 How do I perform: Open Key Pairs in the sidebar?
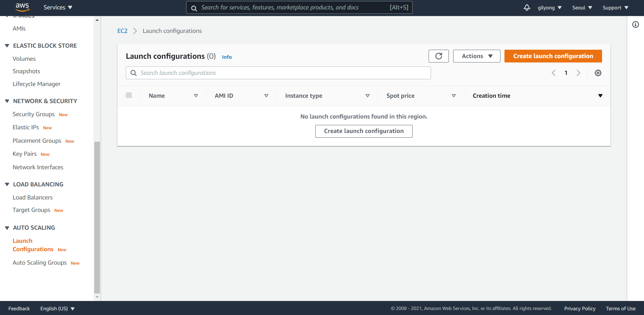click(x=24, y=154)
